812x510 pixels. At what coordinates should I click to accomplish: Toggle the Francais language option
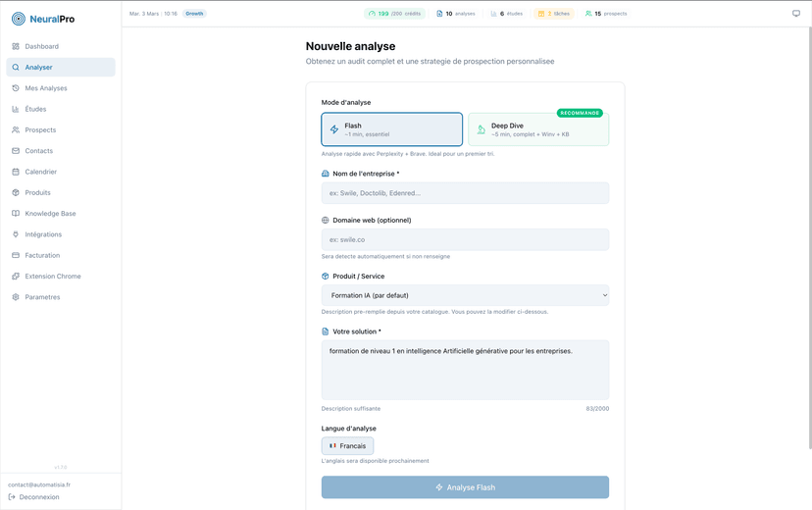pos(347,445)
